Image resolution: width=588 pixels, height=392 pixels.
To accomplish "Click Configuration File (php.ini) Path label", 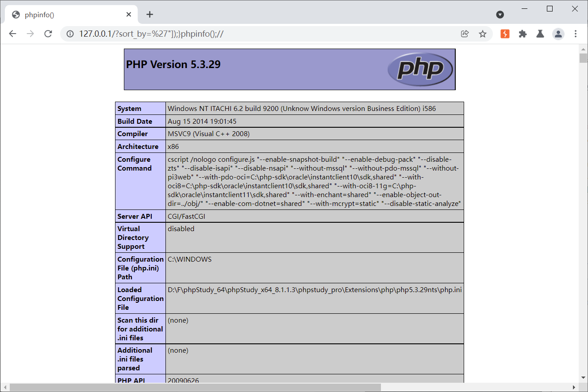I will point(140,268).
